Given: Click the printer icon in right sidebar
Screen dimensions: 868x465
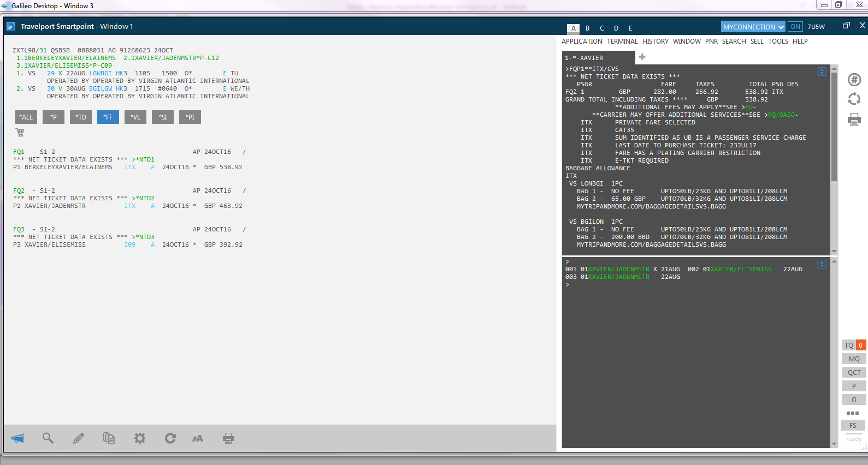Looking at the screenshot, I should [x=854, y=120].
